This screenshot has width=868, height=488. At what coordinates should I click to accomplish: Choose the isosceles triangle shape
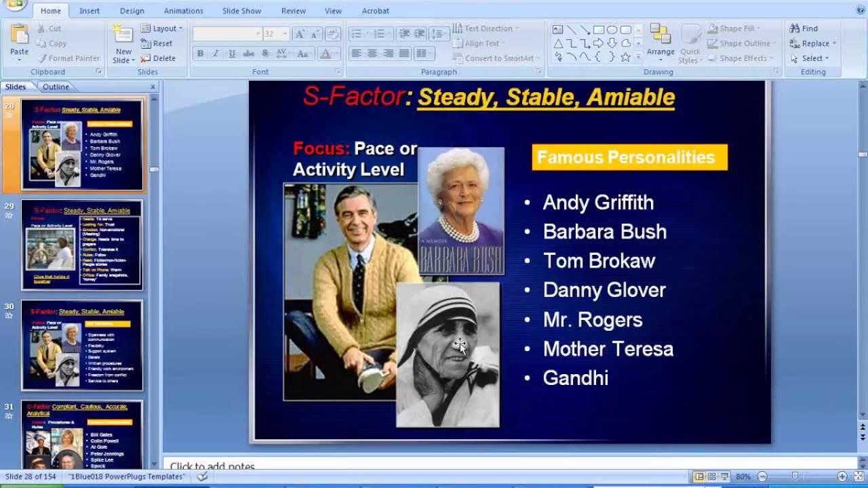tap(558, 43)
